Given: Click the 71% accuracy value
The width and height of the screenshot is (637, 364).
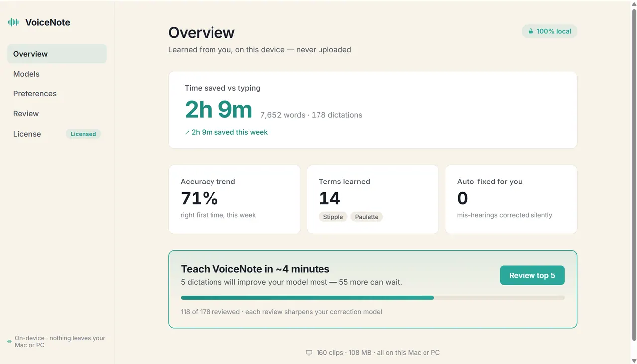Looking at the screenshot, I should 199,198.
